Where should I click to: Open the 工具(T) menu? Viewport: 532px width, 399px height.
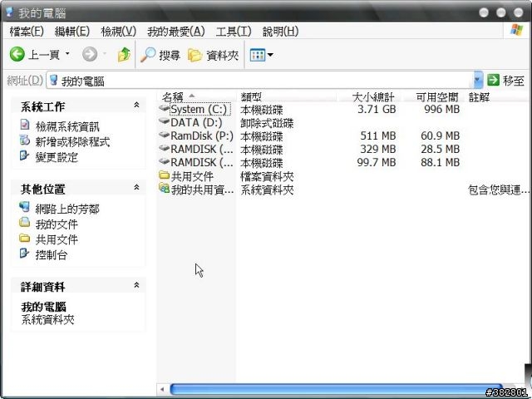pos(234,32)
